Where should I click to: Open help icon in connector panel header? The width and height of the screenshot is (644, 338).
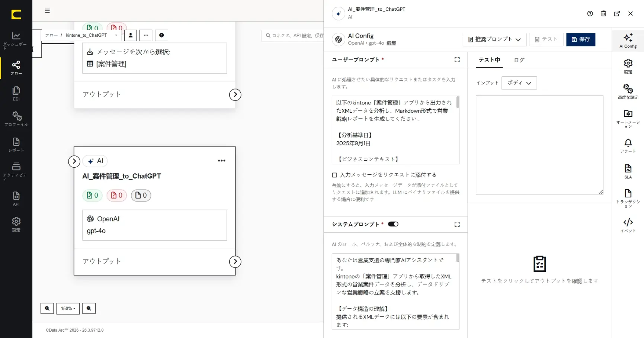[590, 13]
